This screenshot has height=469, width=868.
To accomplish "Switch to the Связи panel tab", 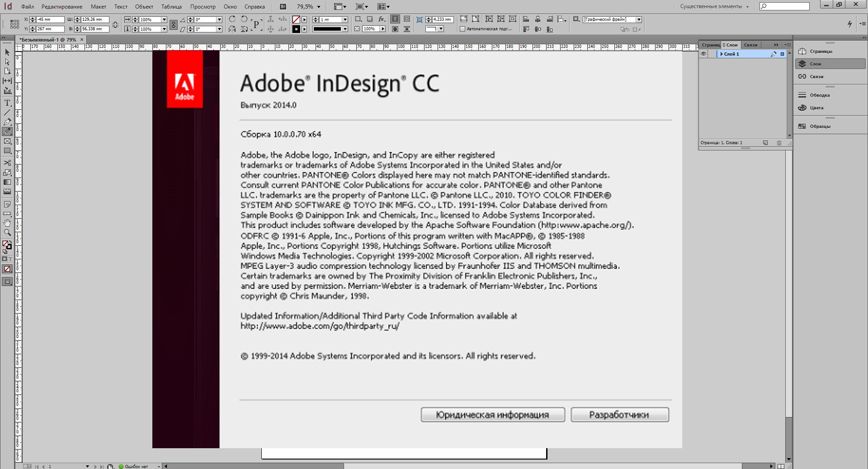I will coord(750,45).
